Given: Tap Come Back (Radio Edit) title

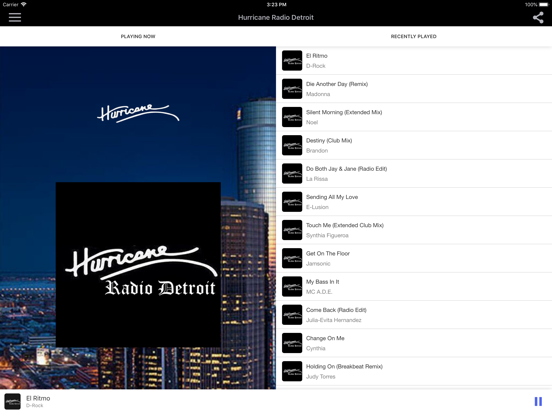Looking at the screenshot, I should [x=336, y=310].
